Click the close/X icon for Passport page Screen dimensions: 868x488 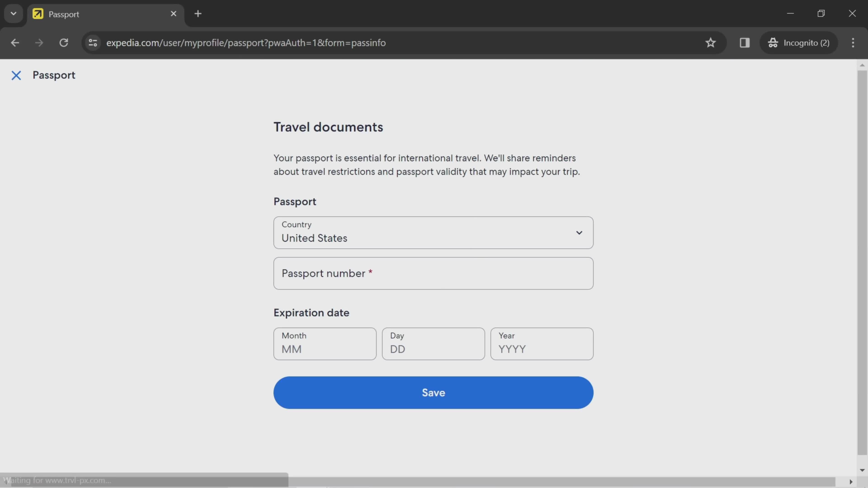tap(16, 75)
